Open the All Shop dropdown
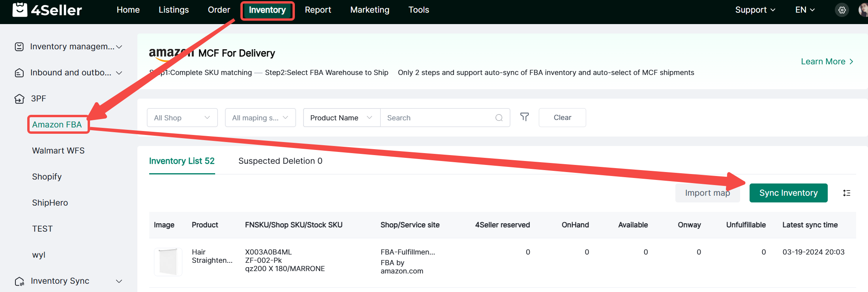The image size is (868, 292). (182, 118)
